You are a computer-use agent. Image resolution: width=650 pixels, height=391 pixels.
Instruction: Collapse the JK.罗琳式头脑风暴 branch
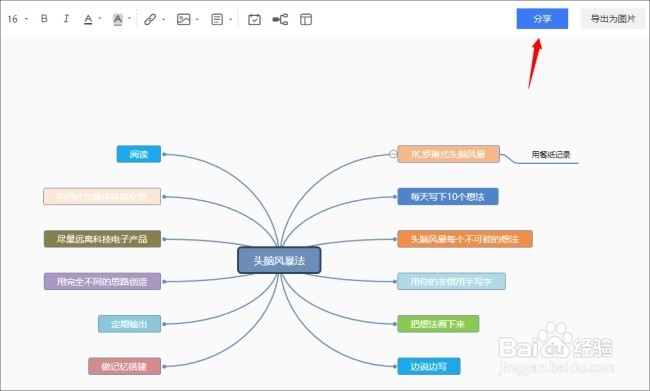pos(393,154)
